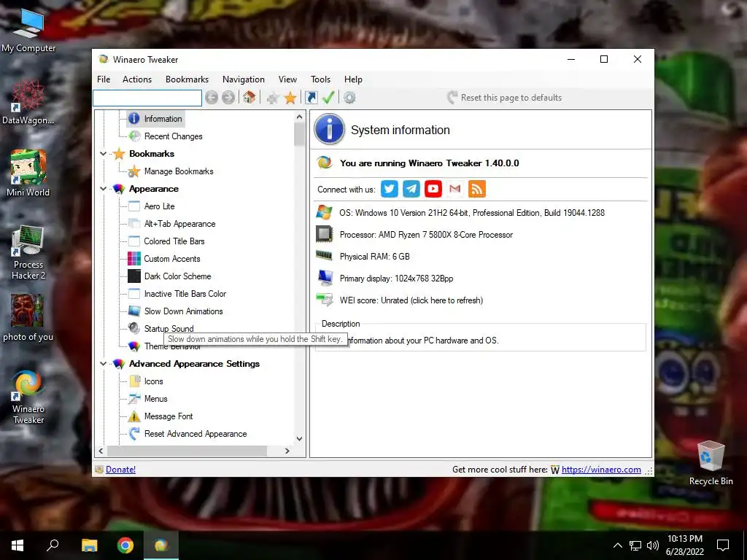Viewport: 747px width, 560px height.
Task: Click the Donate! link
Action: [120, 470]
